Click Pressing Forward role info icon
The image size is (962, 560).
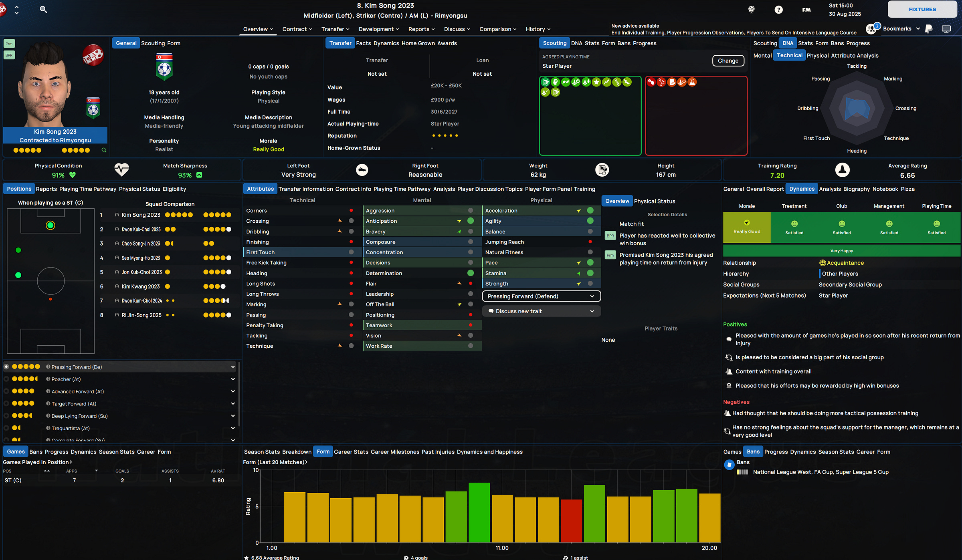(48, 367)
